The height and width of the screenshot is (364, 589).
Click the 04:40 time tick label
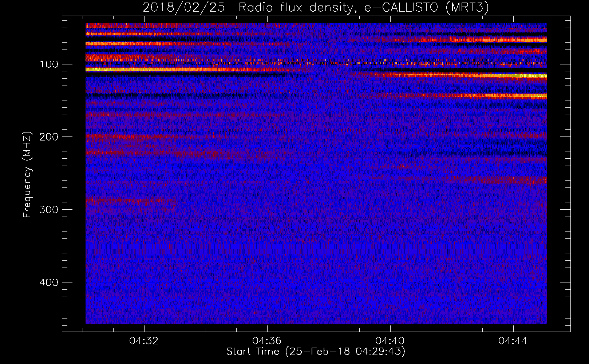tap(390, 341)
